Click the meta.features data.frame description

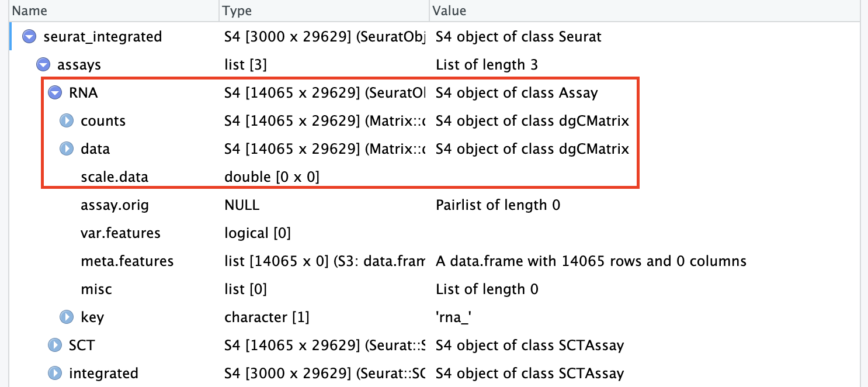(591, 261)
